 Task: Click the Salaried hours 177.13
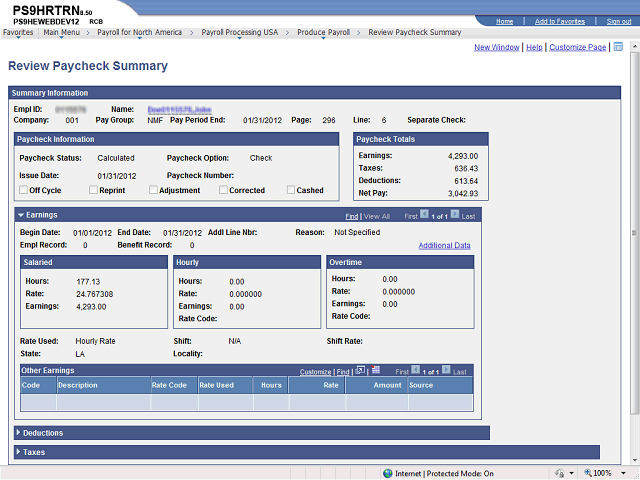(88, 282)
